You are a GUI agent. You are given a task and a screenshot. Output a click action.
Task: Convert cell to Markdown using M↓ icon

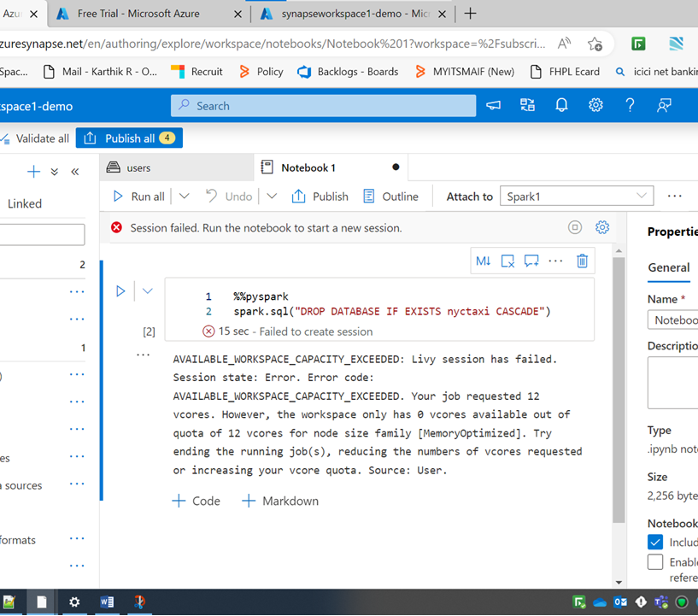tap(483, 261)
